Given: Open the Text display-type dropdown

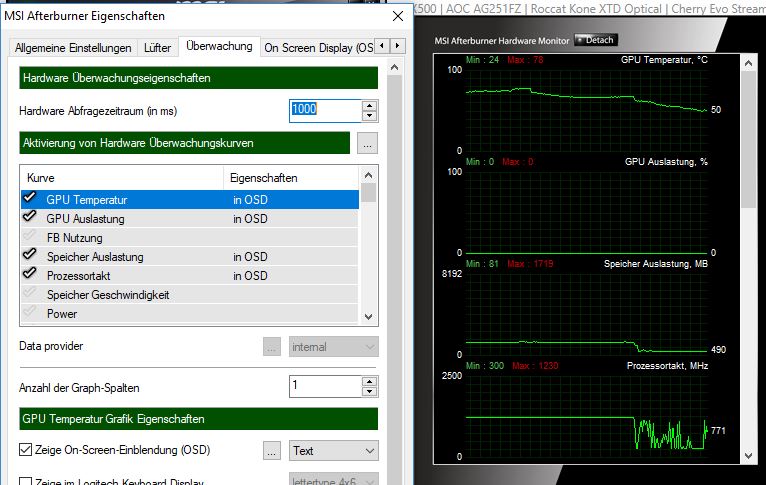Looking at the screenshot, I should coord(333,451).
